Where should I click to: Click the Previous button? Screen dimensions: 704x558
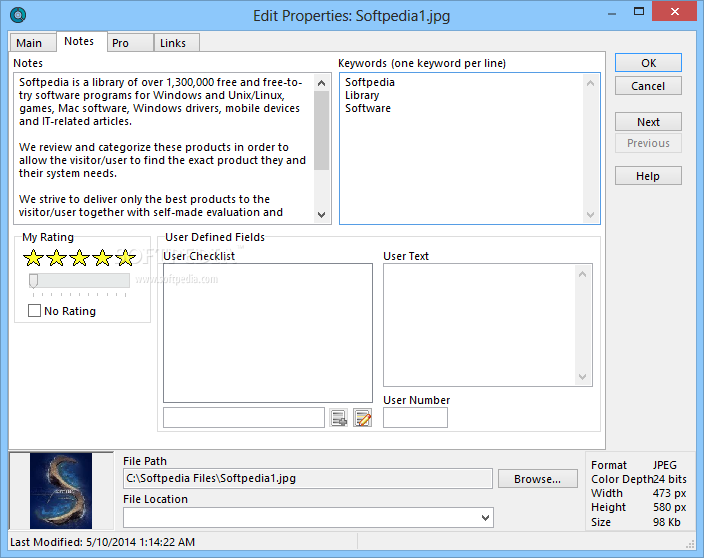tap(648, 143)
